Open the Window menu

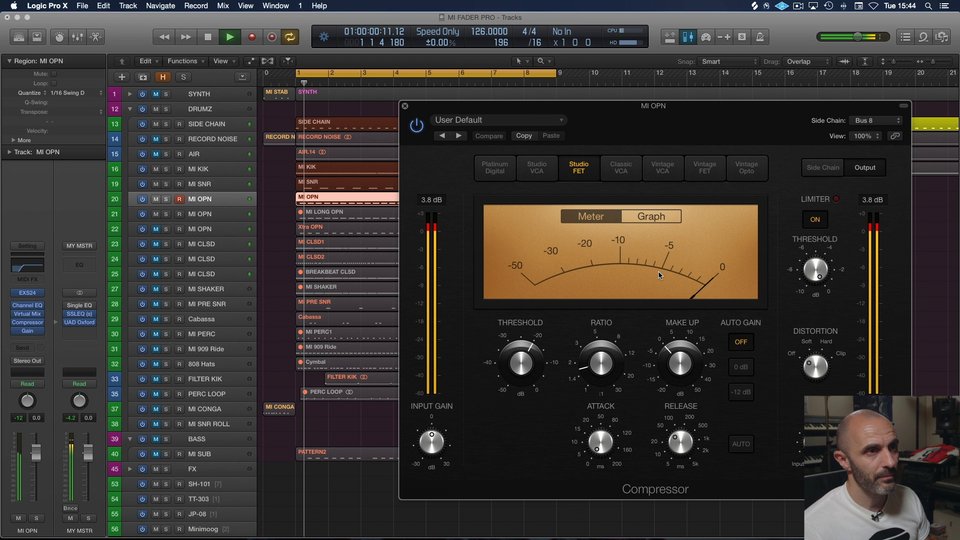pos(276,6)
